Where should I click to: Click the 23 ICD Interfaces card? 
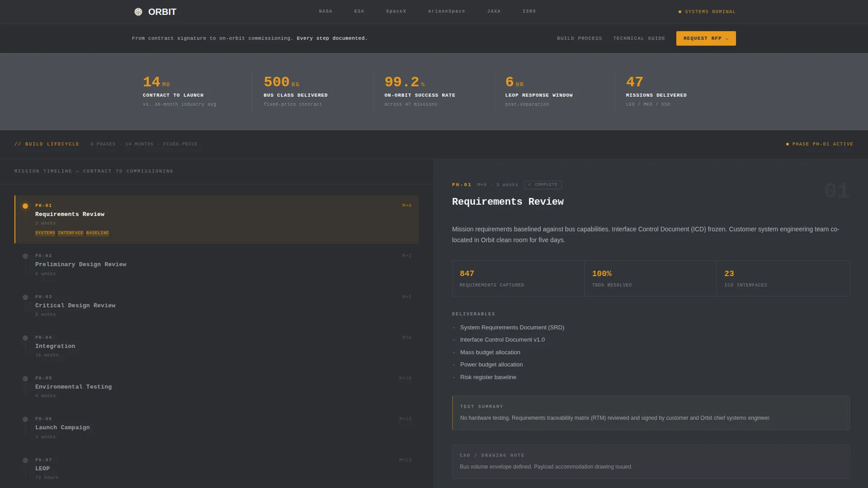click(783, 278)
